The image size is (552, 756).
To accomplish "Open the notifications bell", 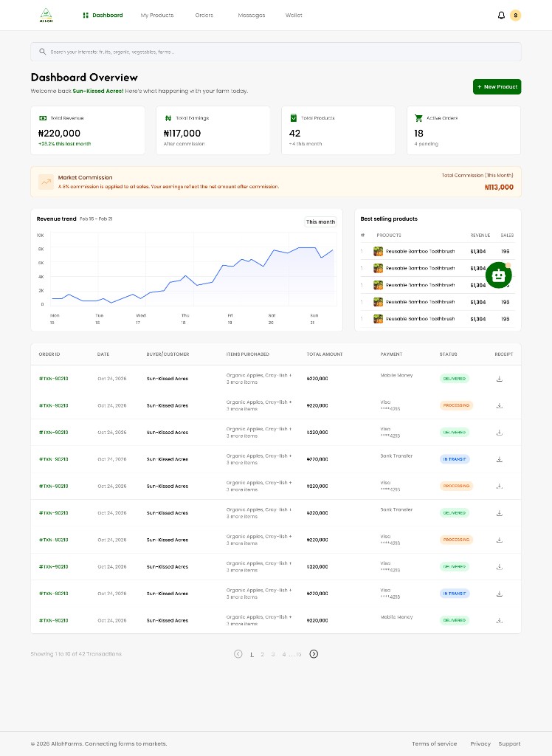I will pos(501,16).
